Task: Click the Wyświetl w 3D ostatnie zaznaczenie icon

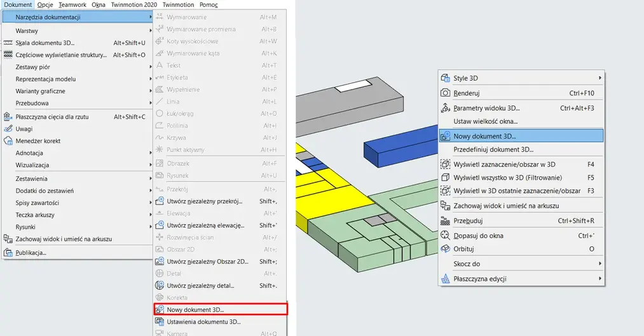Action: (445, 191)
